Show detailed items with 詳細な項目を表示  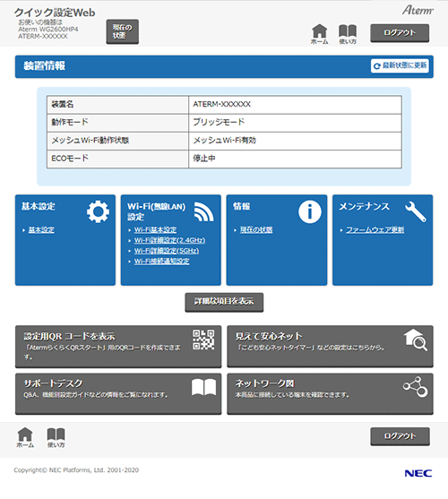click(x=224, y=302)
